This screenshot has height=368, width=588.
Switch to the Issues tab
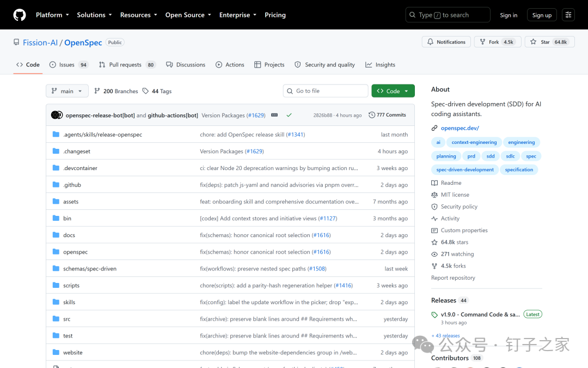69,64
